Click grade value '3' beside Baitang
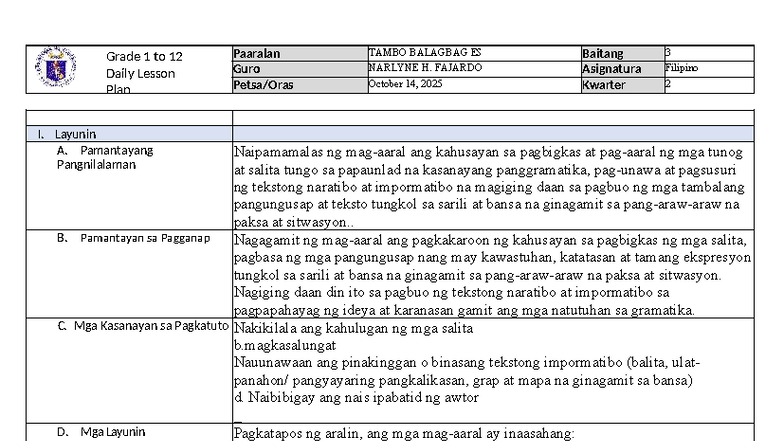 [668, 52]
